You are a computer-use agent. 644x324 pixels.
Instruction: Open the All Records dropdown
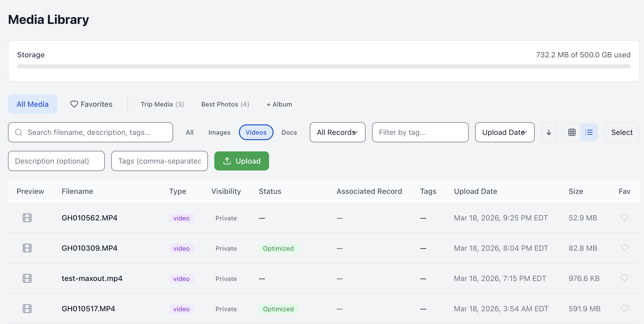click(337, 132)
